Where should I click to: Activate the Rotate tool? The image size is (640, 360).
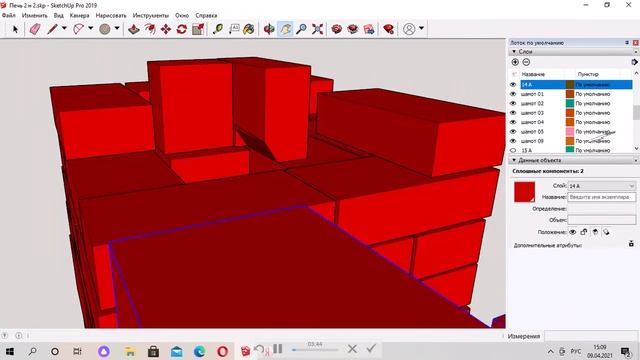click(182, 29)
